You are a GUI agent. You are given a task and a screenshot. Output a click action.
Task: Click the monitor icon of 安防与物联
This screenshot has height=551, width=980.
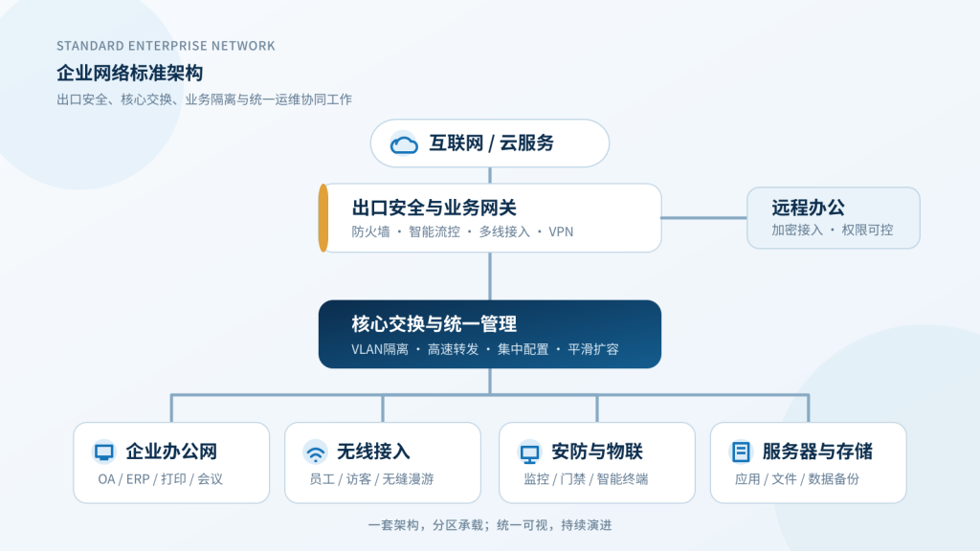tap(529, 453)
